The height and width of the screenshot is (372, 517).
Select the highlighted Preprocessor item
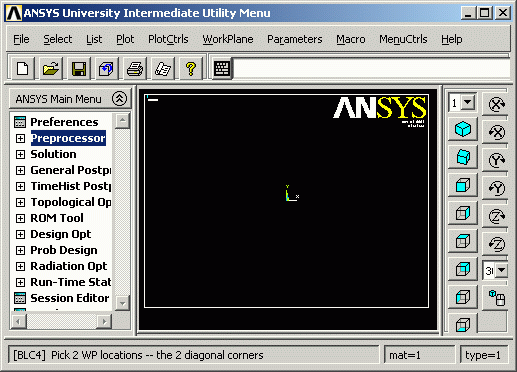(x=68, y=138)
